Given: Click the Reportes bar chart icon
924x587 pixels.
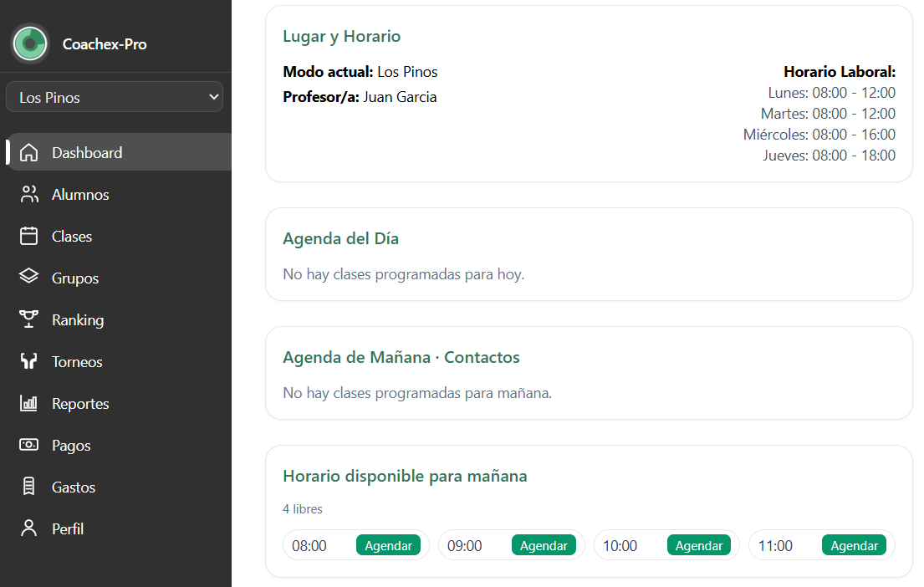Looking at the screenshot, I should pos(29,404).
